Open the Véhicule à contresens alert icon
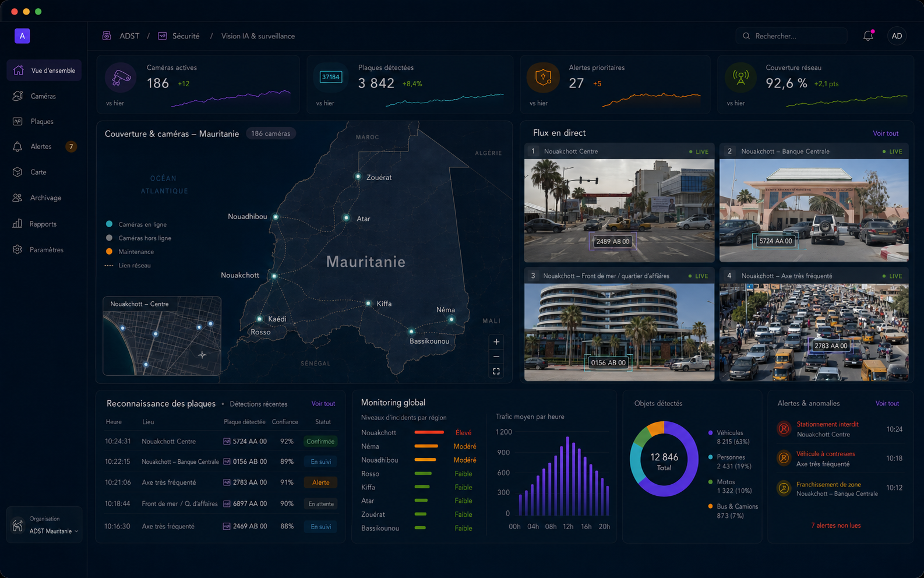Screen dimensions: 924x578 (784, 458)
